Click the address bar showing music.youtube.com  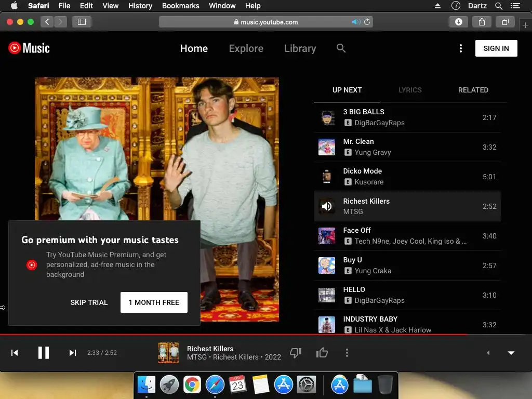266,22
